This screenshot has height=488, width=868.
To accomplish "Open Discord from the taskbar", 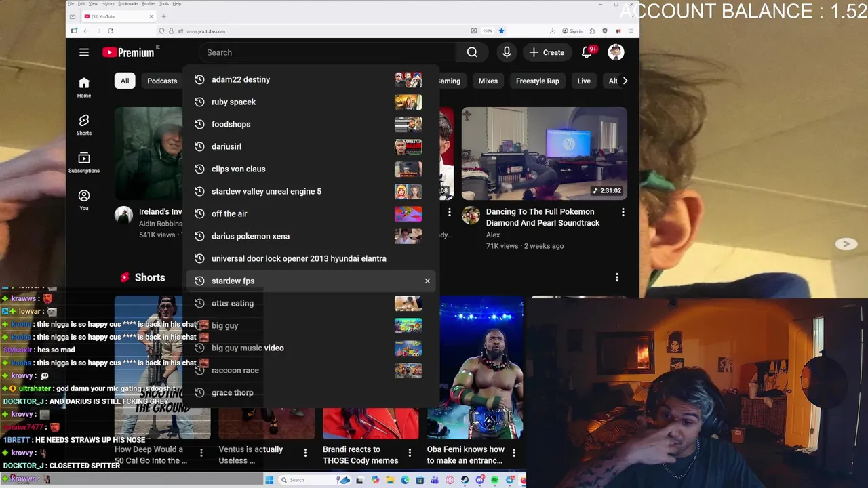I will pyautogui.click(x=480, y=480).
